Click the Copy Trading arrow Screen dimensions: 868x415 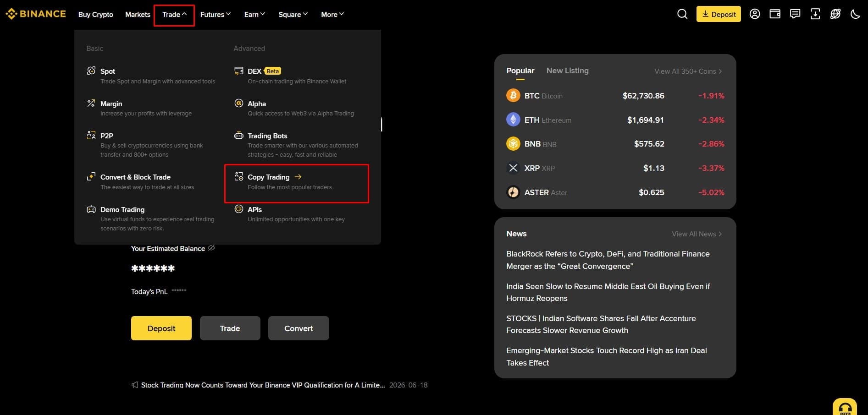[298, 177]
